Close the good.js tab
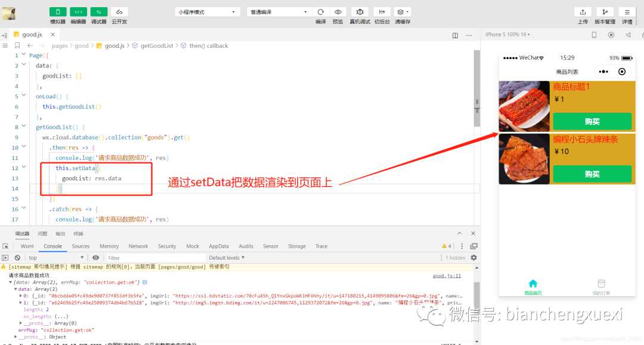 (x=52, y=35)
